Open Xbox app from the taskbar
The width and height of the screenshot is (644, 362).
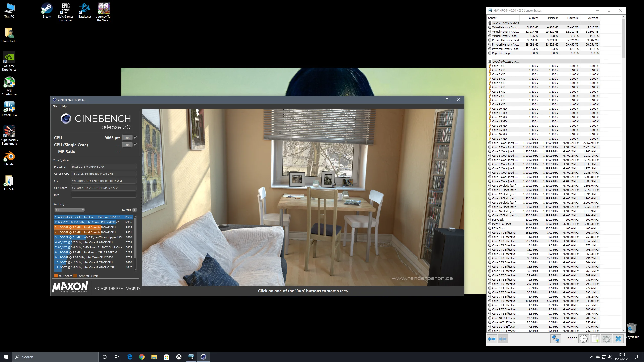179,357
